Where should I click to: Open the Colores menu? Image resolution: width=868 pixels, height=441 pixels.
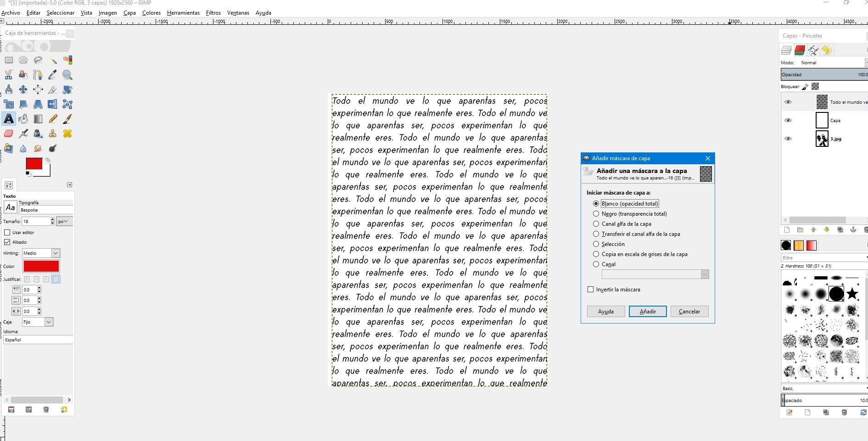click(x=151, y=13)
